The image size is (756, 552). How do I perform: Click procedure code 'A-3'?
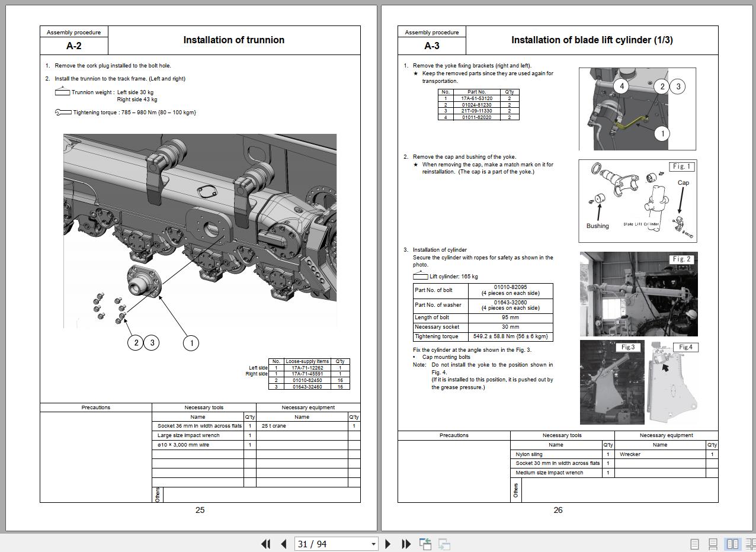(x=432, y=46)
